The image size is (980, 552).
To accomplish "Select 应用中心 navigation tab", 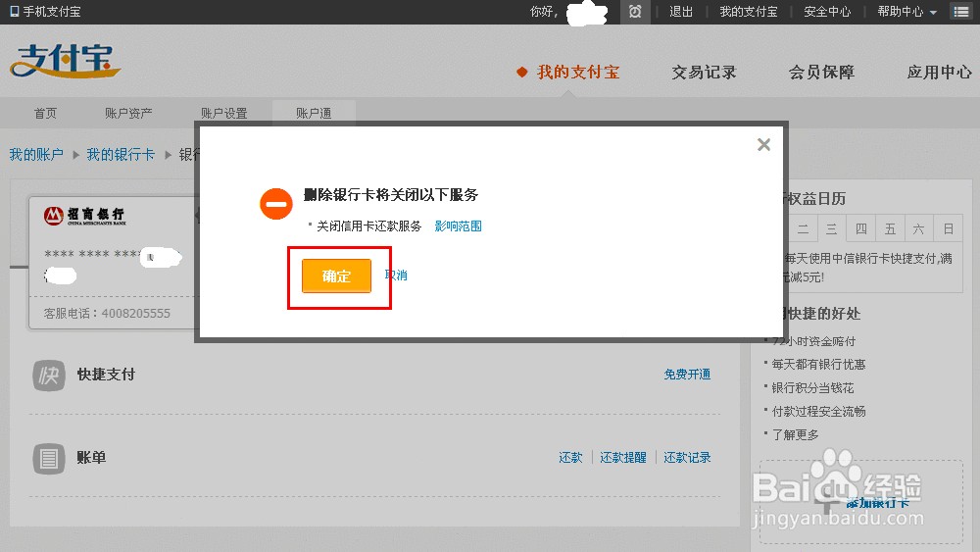I will [x=939, y=72].
